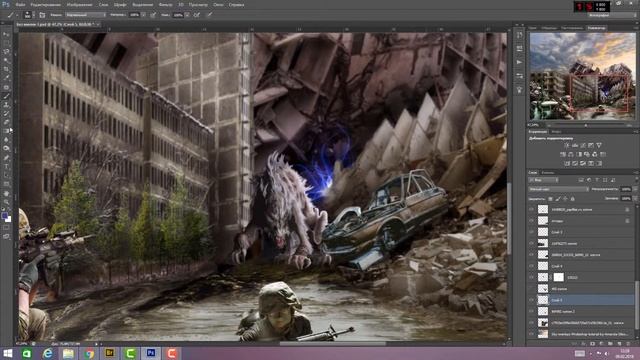Open the collapsed History panel icon
The width and height of the screenshot is (640, 360).
(519, 36)
